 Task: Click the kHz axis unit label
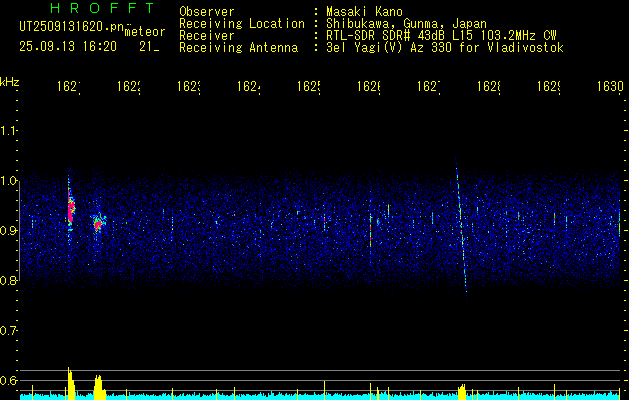[x=9, y=82]
